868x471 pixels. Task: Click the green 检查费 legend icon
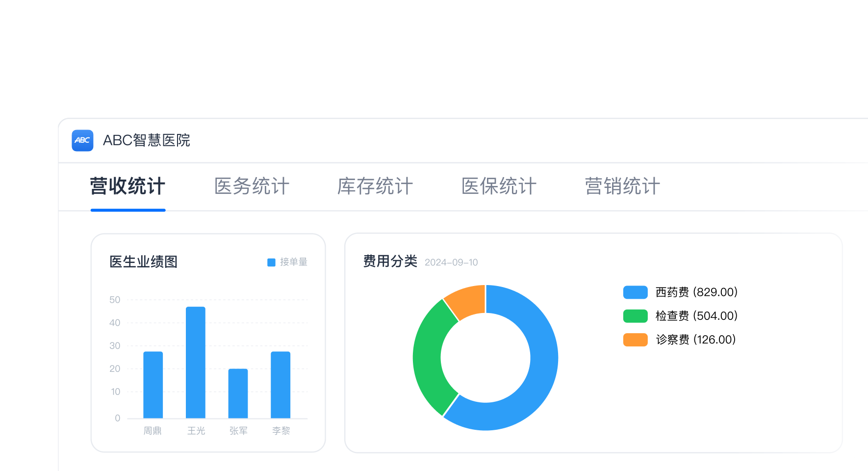tap(635, 315)
